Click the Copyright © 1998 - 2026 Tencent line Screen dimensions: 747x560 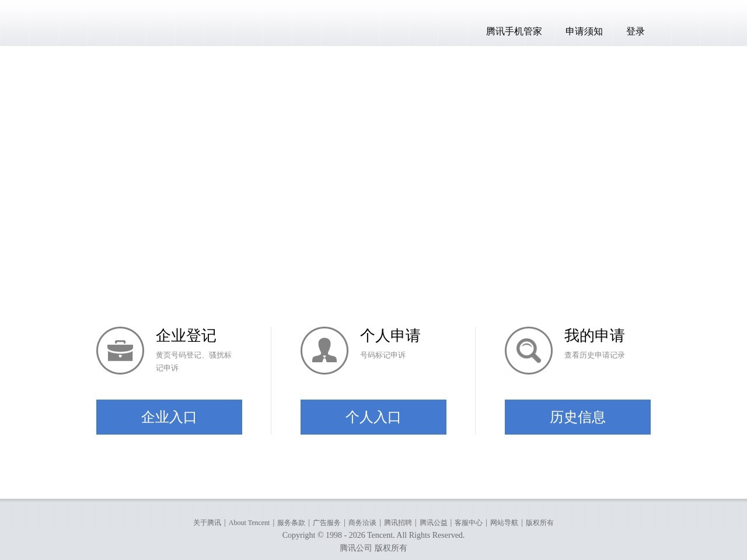(x=373, y=535)
